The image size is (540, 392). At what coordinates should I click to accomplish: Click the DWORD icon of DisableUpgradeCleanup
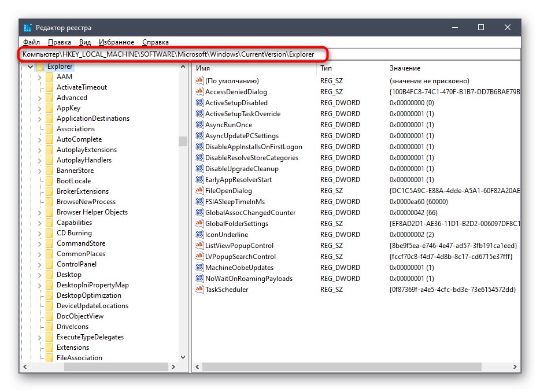199,169
